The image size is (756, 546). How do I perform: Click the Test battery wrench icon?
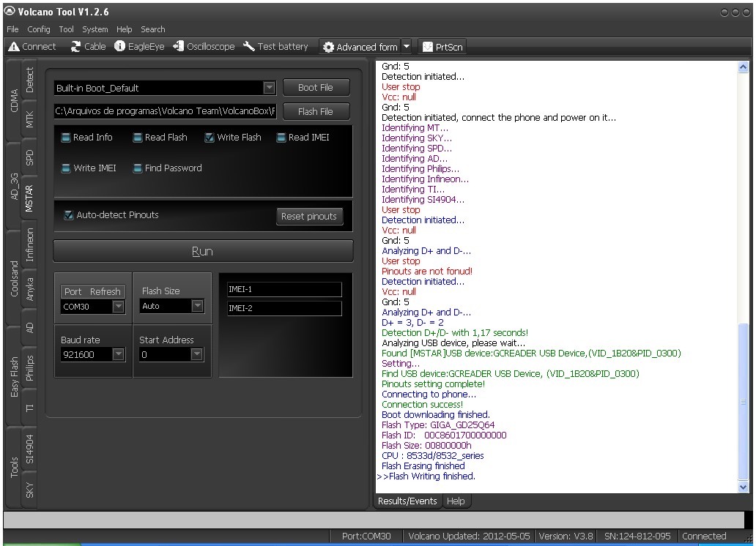(249, 46)
